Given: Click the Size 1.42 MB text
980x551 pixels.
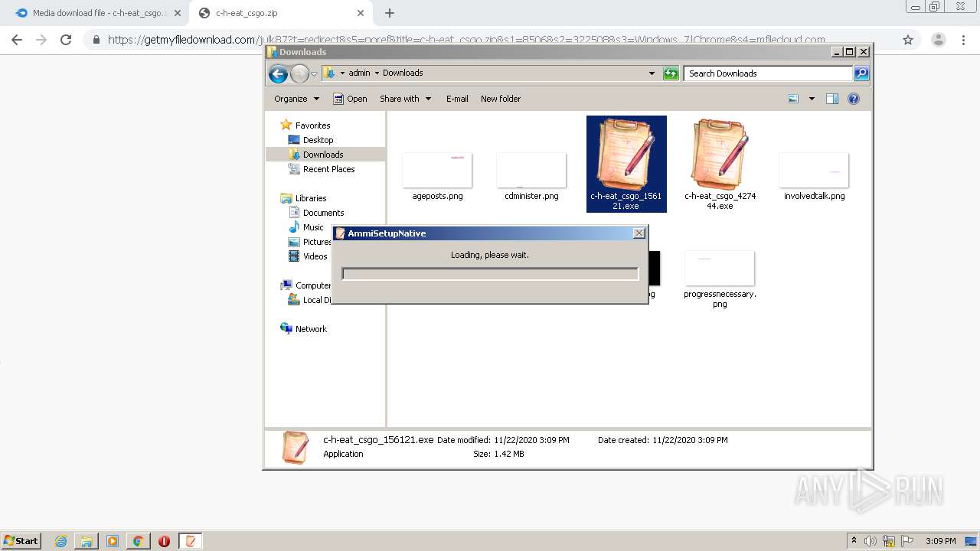Looking at the screenshot, I should [x=498, y=454].
